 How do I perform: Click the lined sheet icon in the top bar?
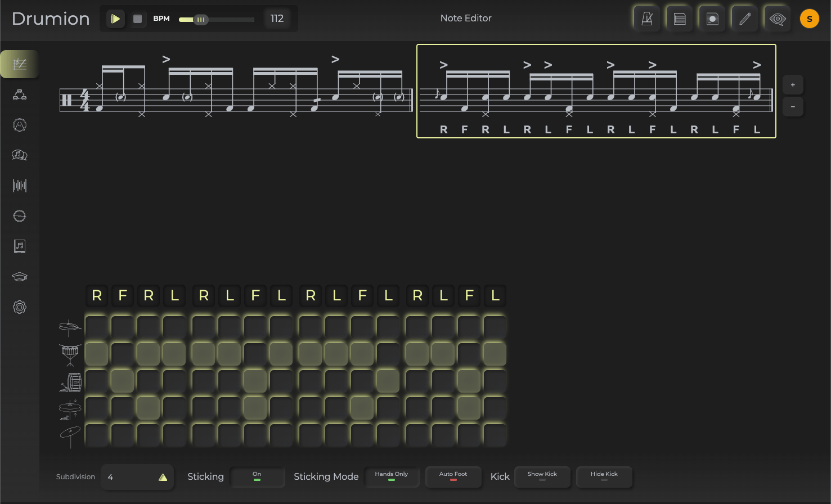[x=680, y=19]
